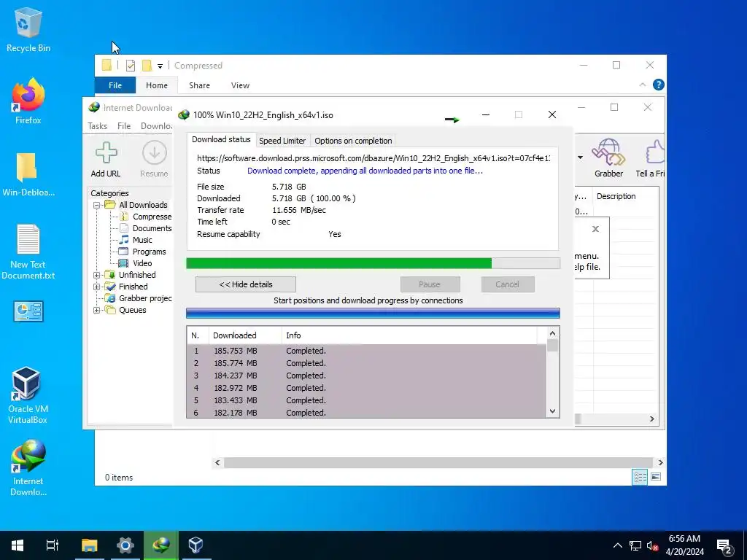Expand the Unfinished tree node

(97, 275)
